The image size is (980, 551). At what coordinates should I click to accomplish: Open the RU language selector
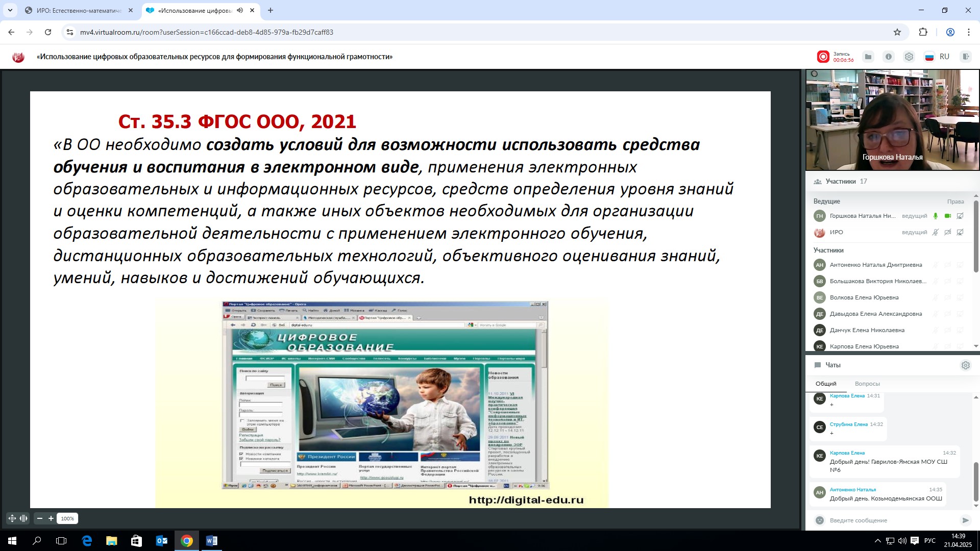[x=937, y=57]
